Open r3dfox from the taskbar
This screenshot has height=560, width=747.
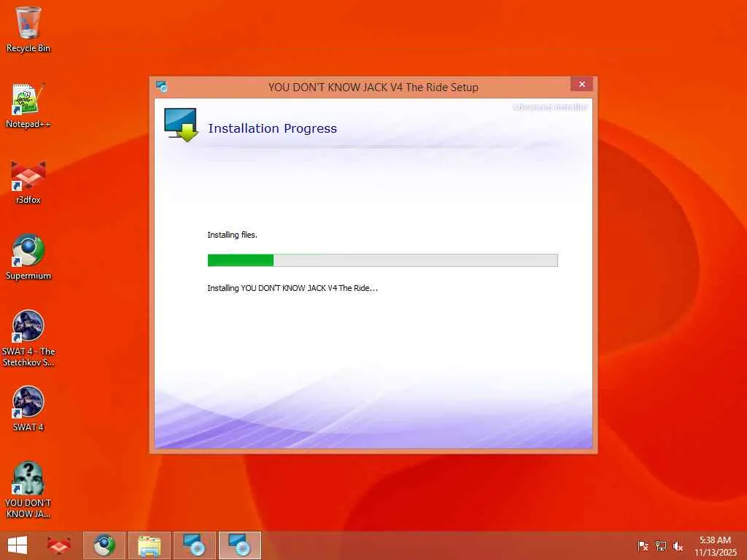pyautogui.click(x=59, y=545)
